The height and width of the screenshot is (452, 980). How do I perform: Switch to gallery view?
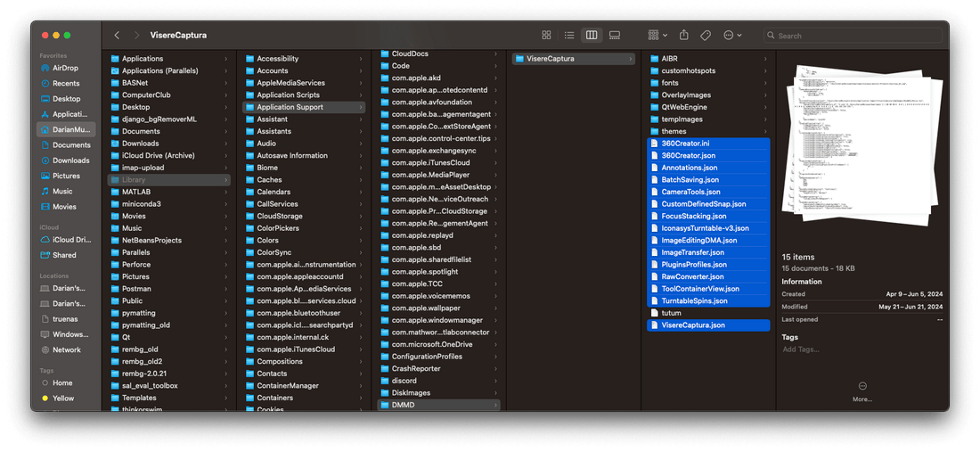pyautogui.click(x=615, y=36)
